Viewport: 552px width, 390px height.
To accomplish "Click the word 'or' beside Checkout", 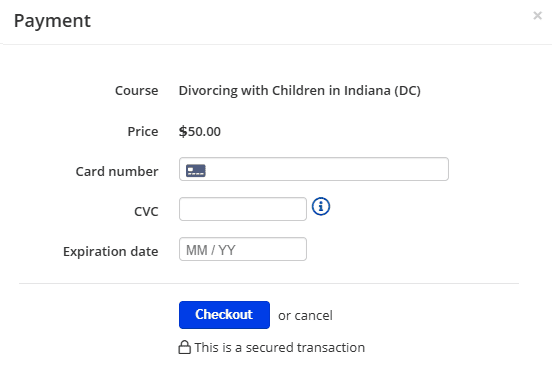I will tap(284, 316).
